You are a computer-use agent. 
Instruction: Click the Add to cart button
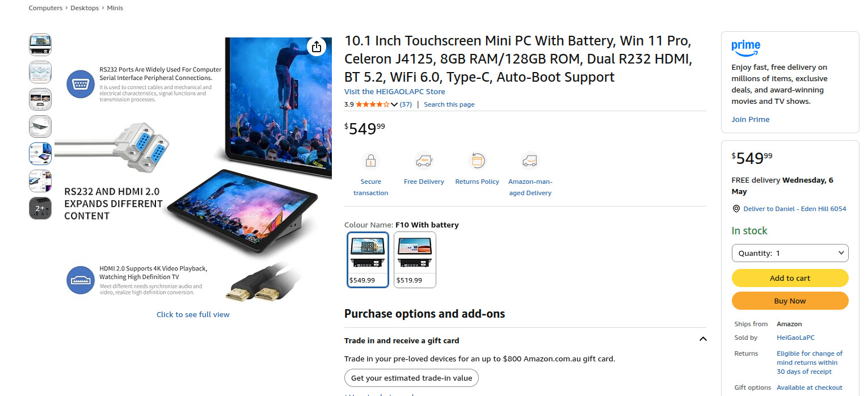pos(790,278)
